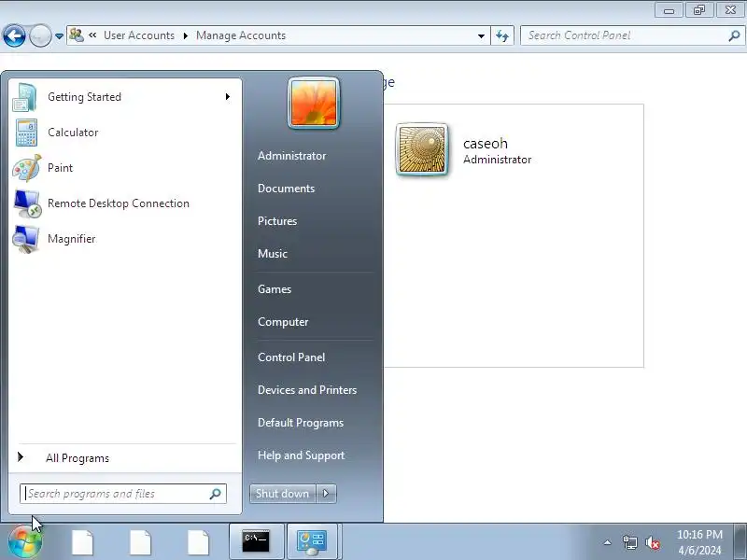This screenshot has width=747, height=560.
Task: Click User Accounts in the address bar
Action: [139, 35]
